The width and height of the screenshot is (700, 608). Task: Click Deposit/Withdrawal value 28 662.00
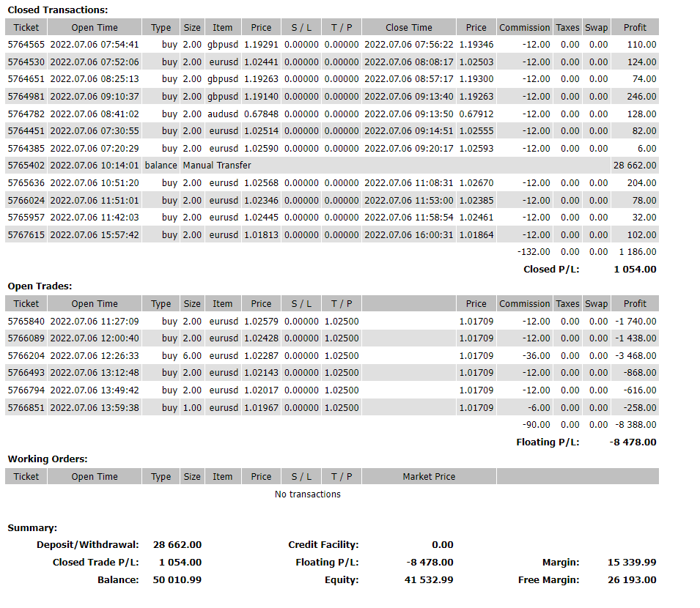click(x=177, y=545)
